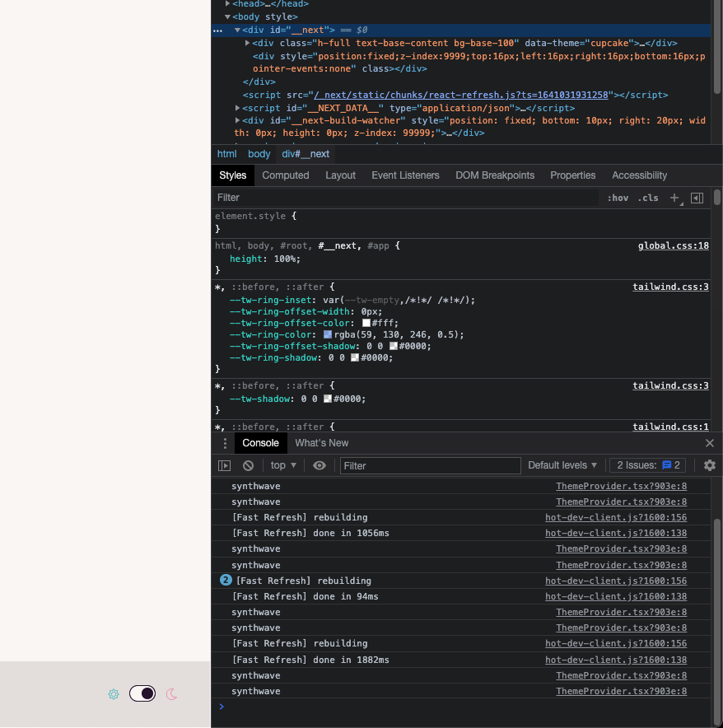Viewport: 723px width, 728px height.
Task: Click the pink moon icon on the webpage
Action: coord(171,694)
